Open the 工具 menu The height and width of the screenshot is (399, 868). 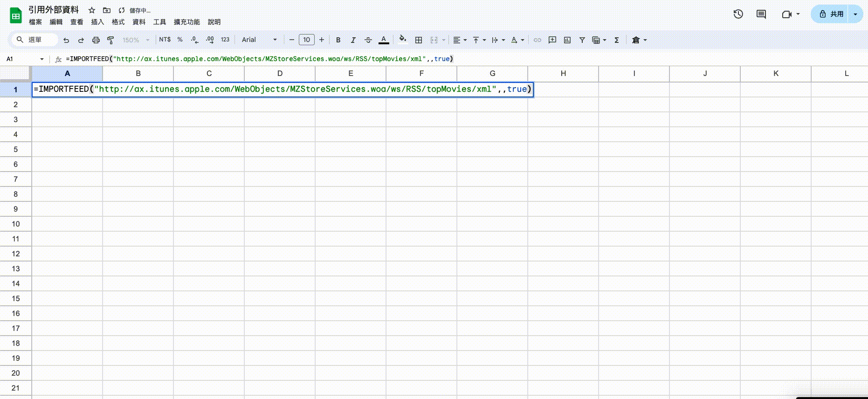[160, 22]
